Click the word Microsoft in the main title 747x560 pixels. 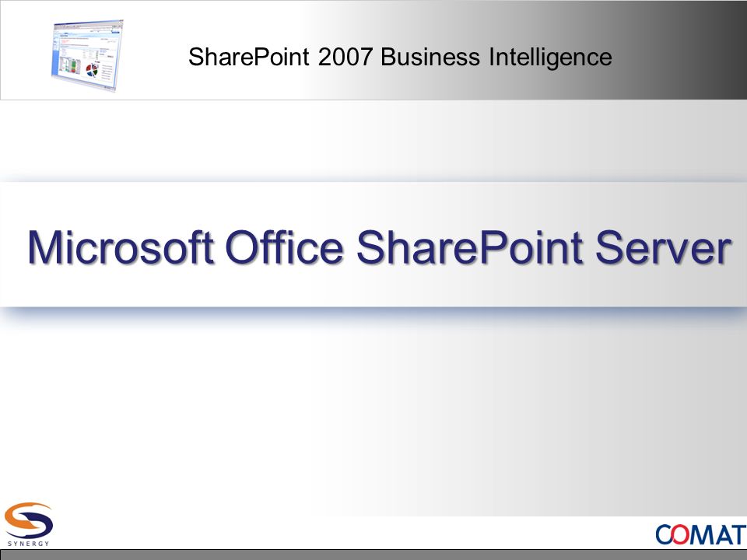click(120, 247)
